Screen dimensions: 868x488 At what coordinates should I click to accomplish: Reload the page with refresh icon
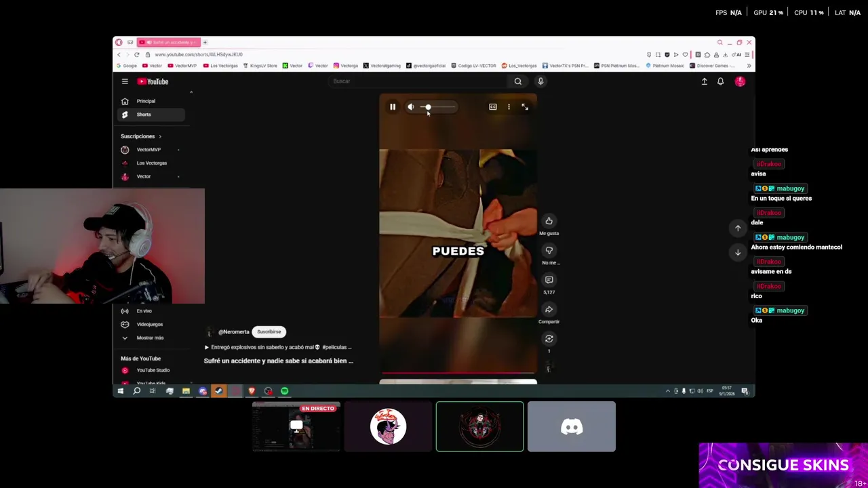coord(137,54)
